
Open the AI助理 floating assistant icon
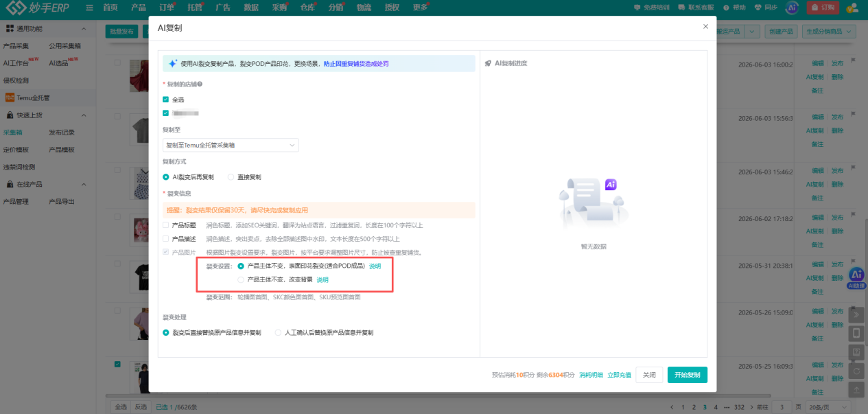(x=856, y=277)
